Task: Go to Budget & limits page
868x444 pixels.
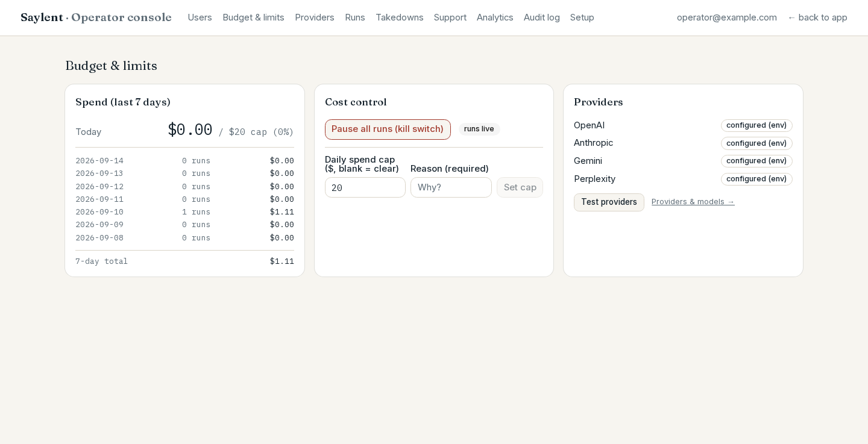Action: [253, 17]
